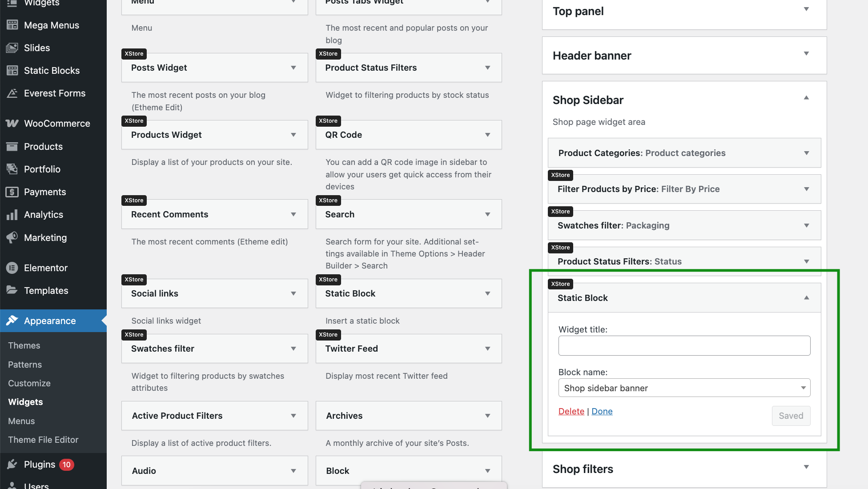Click the Payments dollar icon
This screenshot has width=868, height=489.
12,192
